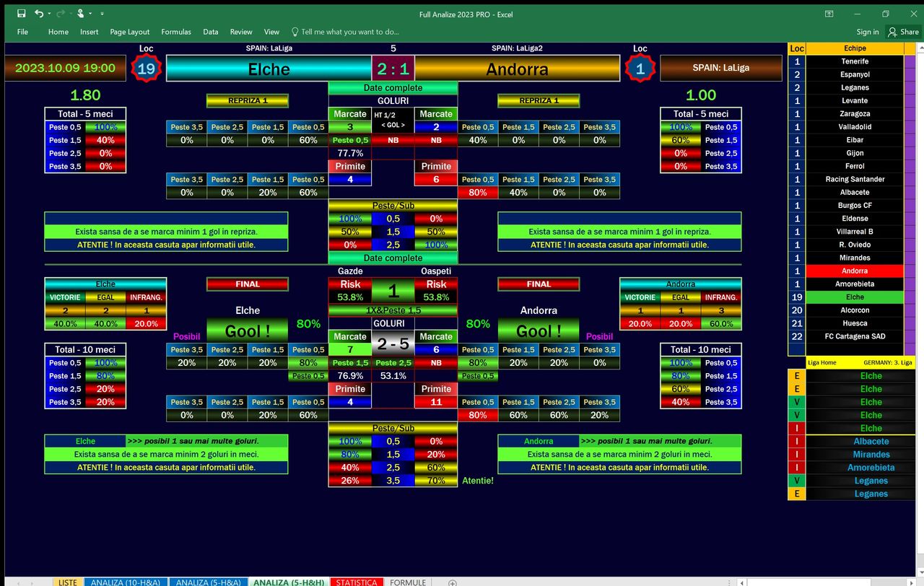
Task: Save the workbook with the Save icon
Action: click(21, 14)
